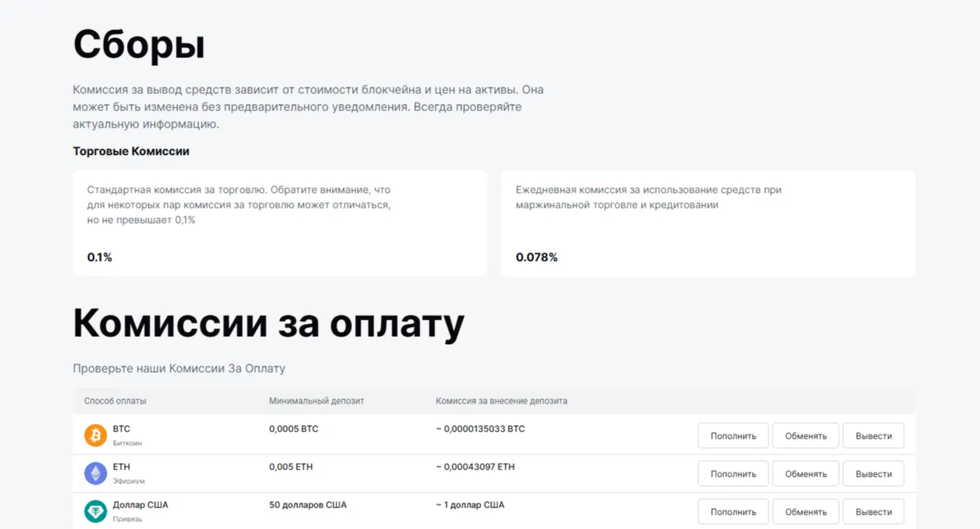The height and width of the screenshot is (529, 980).
Task: Click the Доллар США currency name
Action: tap(141, 505)
